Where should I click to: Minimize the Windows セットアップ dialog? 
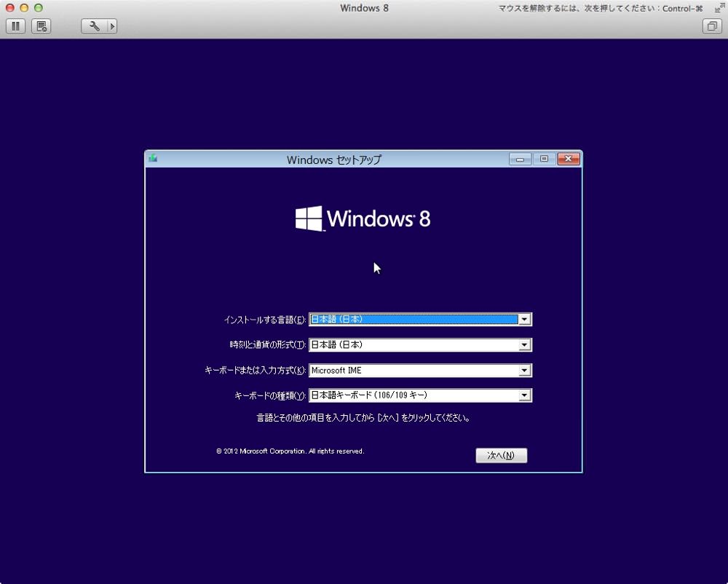(520, 159)
